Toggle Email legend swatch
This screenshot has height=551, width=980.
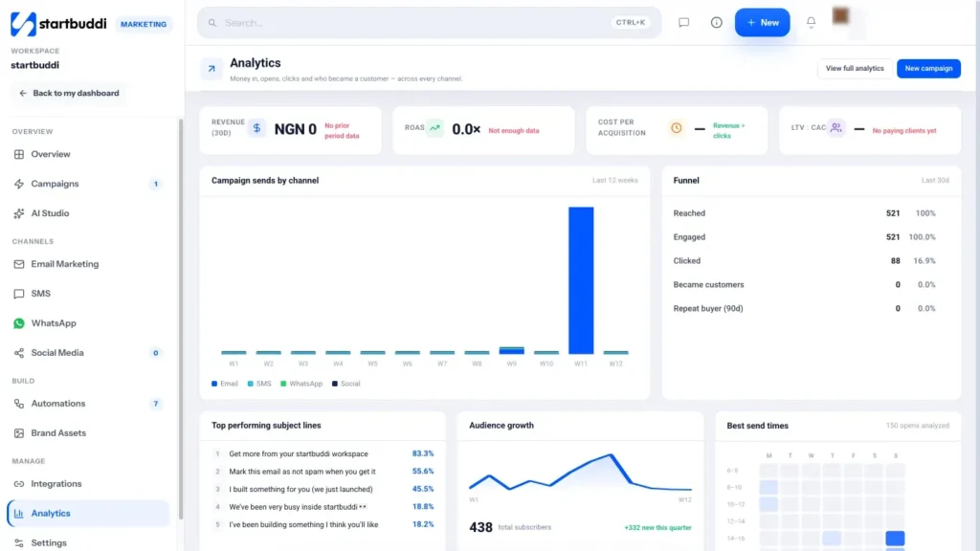(x=214, y=384)
